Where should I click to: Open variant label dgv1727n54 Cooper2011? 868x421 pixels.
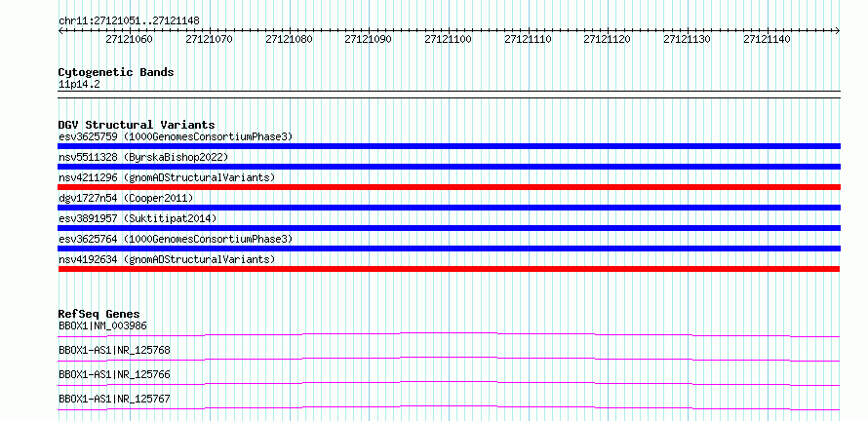126,198
